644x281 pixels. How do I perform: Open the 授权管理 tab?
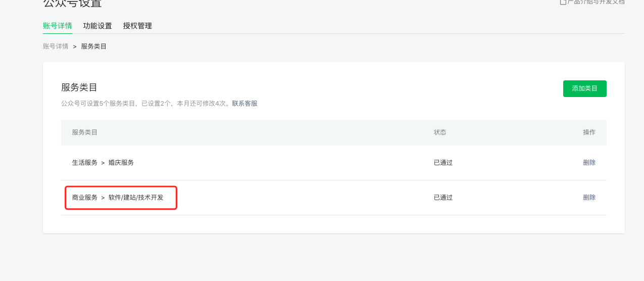137,26
